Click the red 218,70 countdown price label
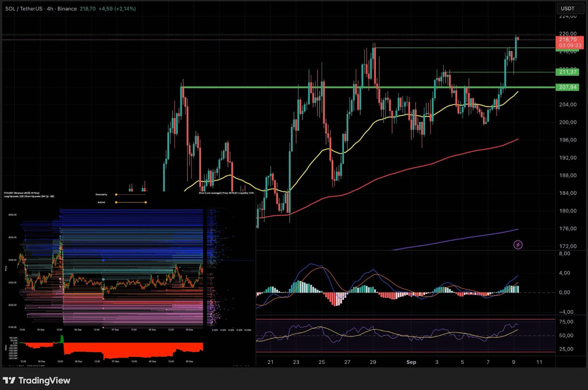Screen dimensions: 588x390 coord(570,42)
